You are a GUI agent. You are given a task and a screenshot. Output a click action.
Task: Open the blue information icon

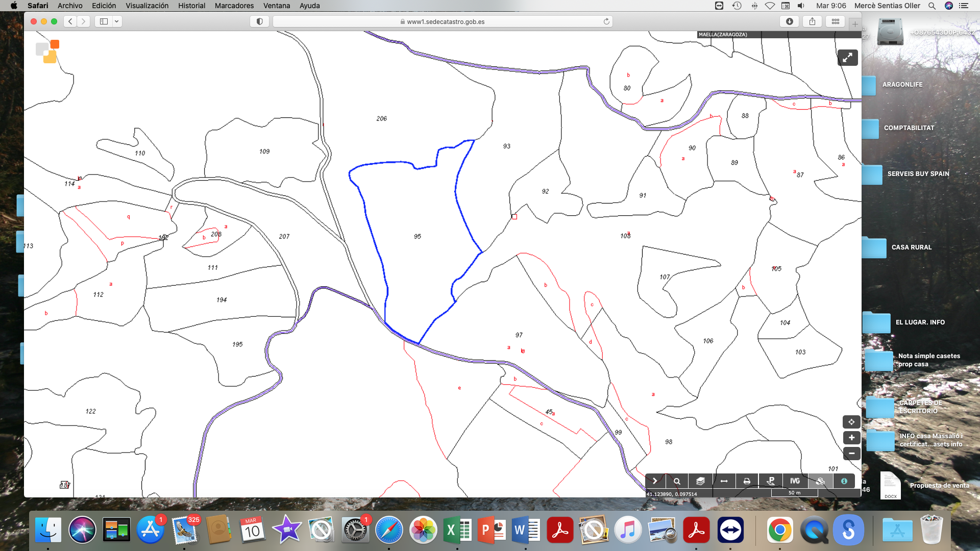(x=844, y=481)
